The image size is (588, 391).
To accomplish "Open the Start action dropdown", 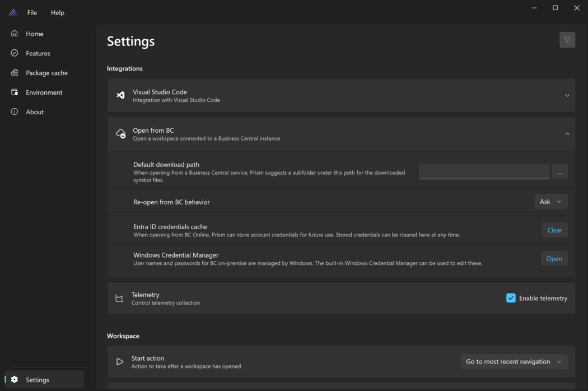I will (x=514, y=361).
